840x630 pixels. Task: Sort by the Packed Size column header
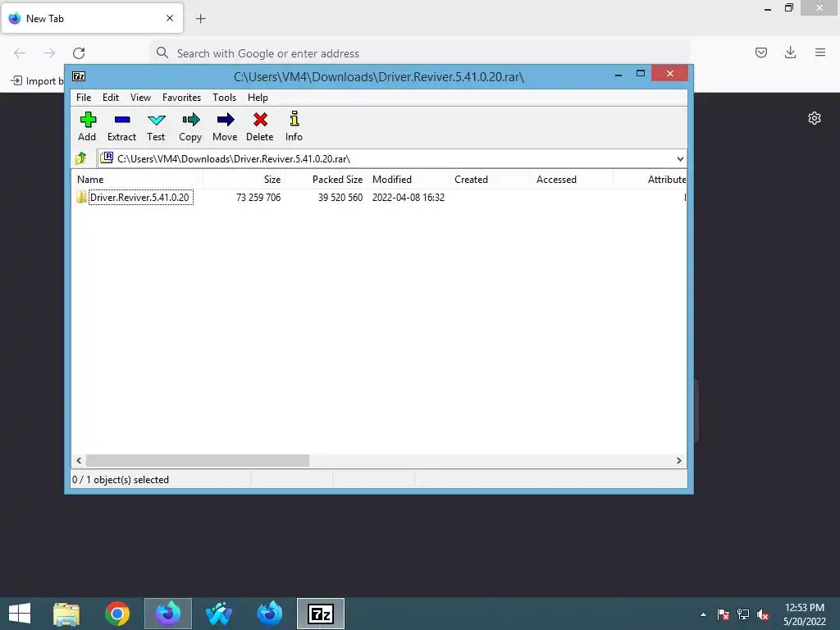[326, 180]
